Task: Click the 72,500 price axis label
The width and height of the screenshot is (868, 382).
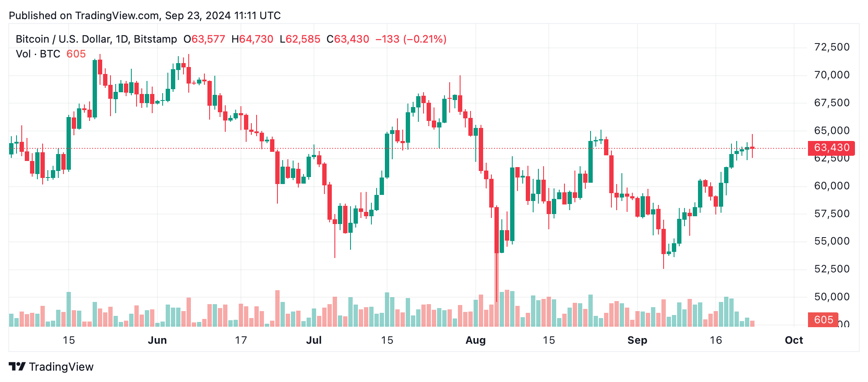Action: tap(831, 47)
